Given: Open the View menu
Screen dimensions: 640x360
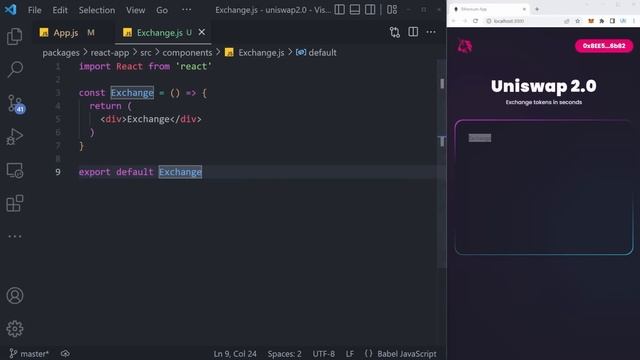Looking at the screenshot, I should pyautogui.click(x=136, y=10).
